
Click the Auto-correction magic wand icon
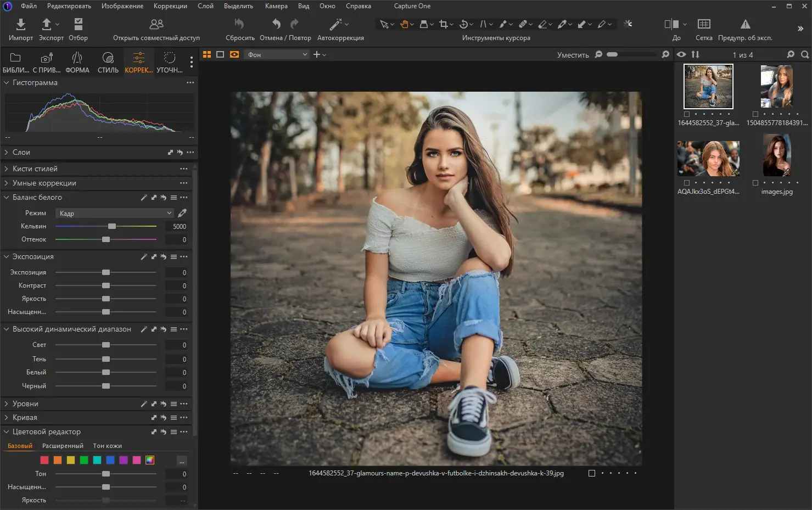point(335,24)
